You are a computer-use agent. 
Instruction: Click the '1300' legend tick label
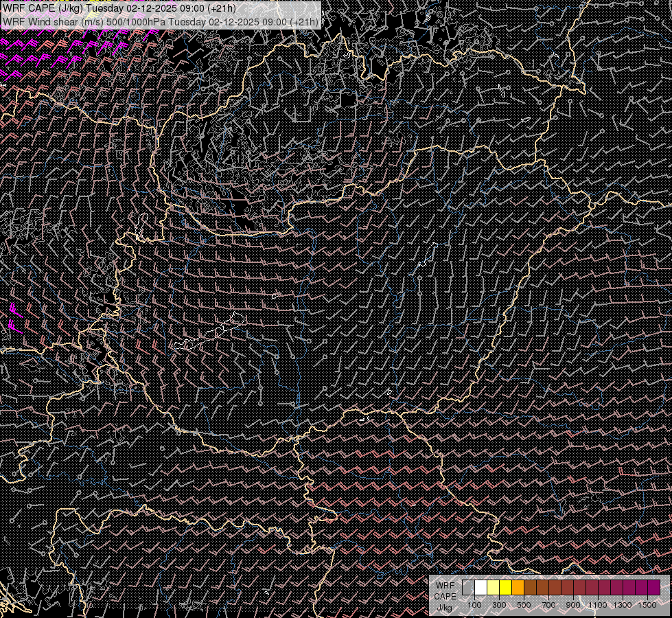pyautogui.click(x=623, y=605)
